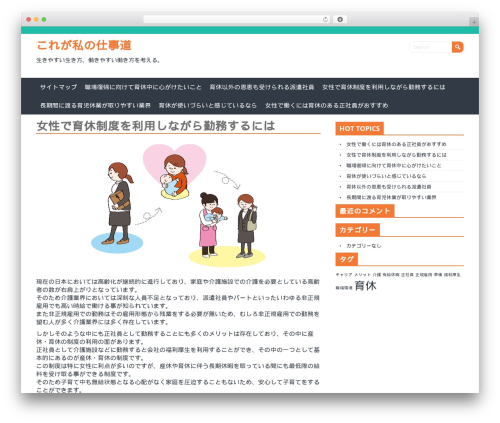Select menu item 長期間に渡る育児休業が取りやすい業界
The image size is (500, 423).
95,105
